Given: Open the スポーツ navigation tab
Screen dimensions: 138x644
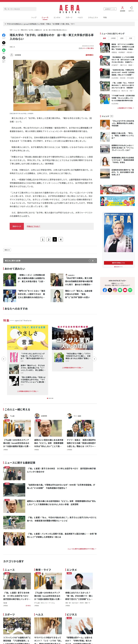Looking at the screenshot, I should 69,17.
